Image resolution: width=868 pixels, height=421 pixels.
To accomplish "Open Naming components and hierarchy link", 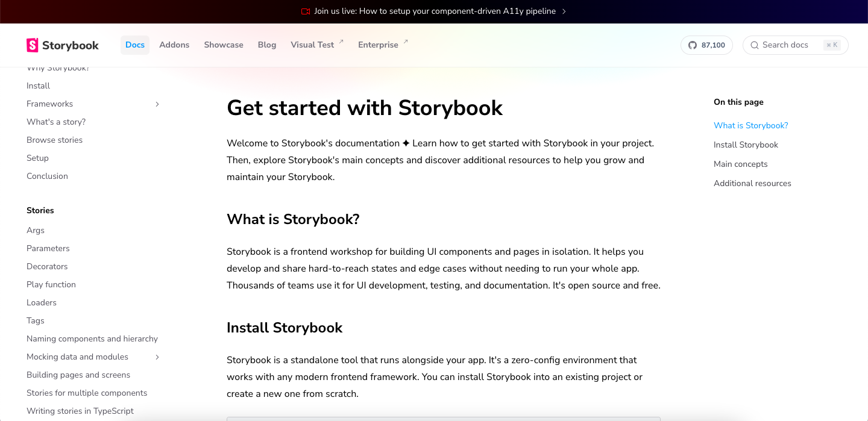I will (92, 339).
